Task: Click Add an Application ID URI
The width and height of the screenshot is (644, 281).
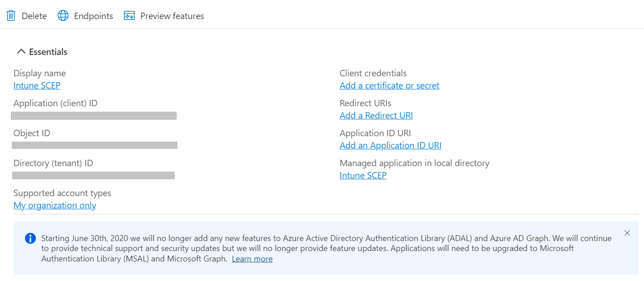Action: coord(390,145)
